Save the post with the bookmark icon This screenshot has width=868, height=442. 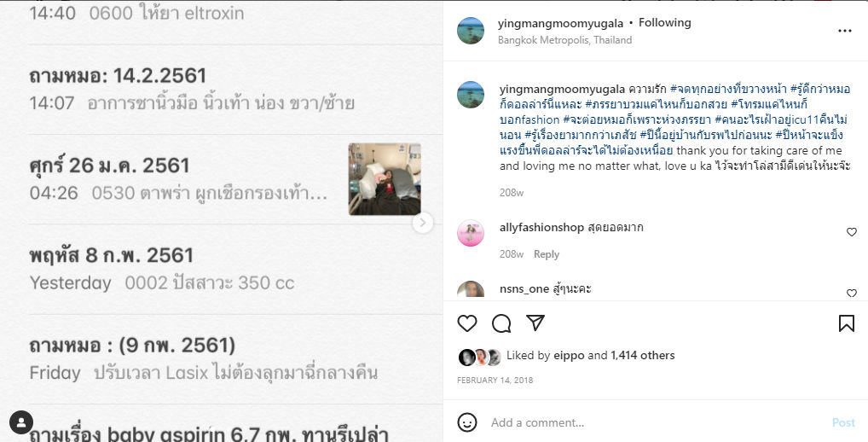point(847,323)
